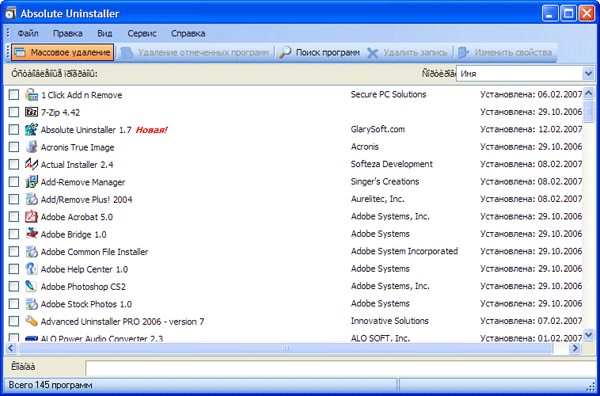
Task: Click Удалить запись toolbar button
Action: 408,52
